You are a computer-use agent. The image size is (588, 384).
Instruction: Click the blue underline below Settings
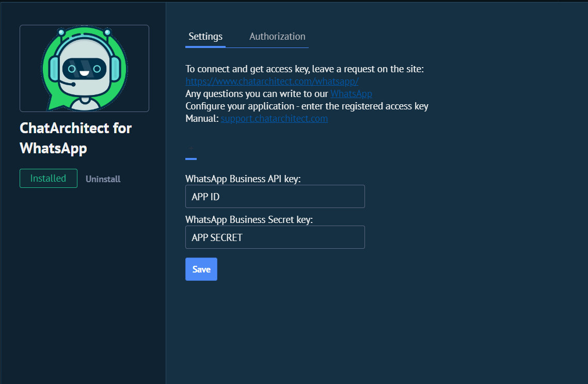(x=205, y=46)
